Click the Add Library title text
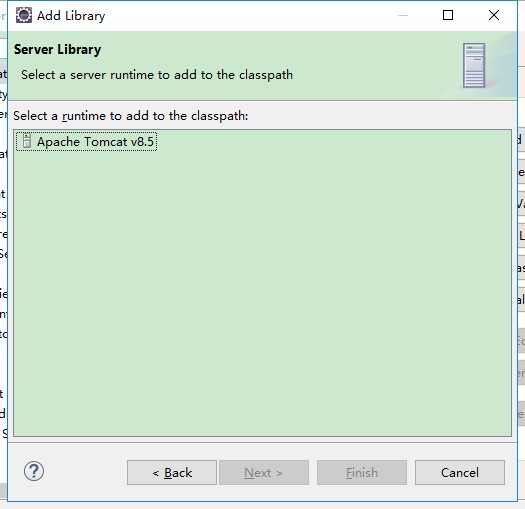 71,16
